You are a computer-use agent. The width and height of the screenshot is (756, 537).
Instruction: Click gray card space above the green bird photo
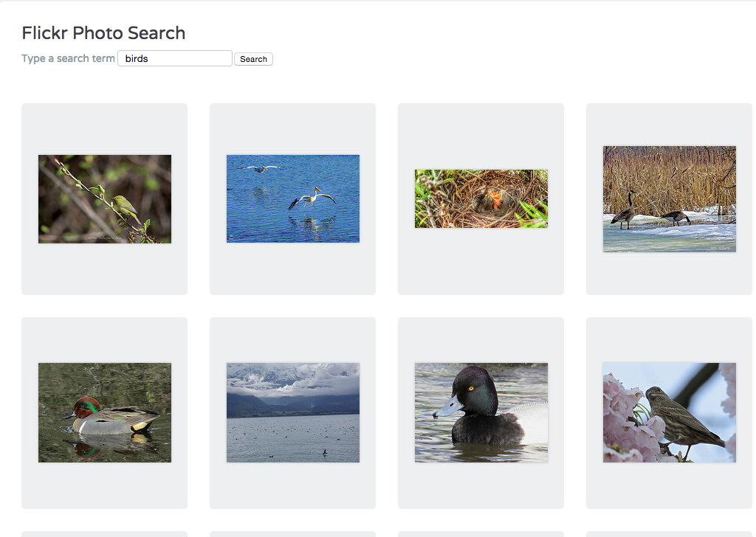coord(105,129)
